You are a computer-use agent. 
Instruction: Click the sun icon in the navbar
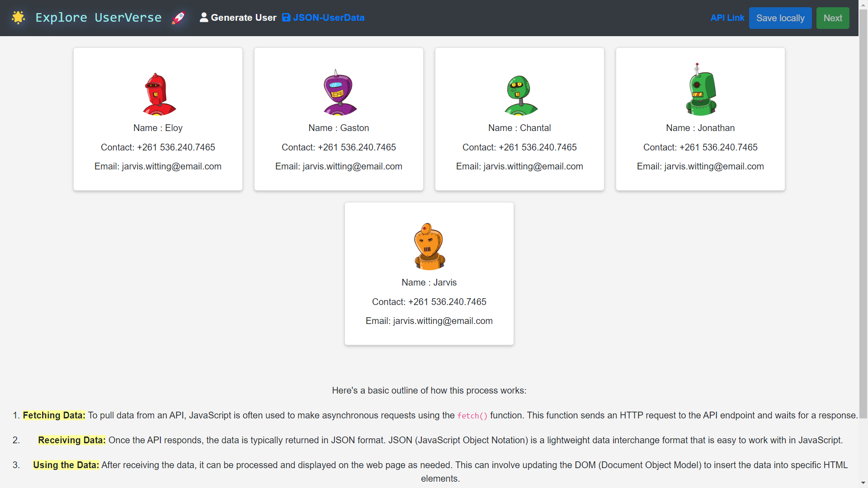(x=19, y=17)
